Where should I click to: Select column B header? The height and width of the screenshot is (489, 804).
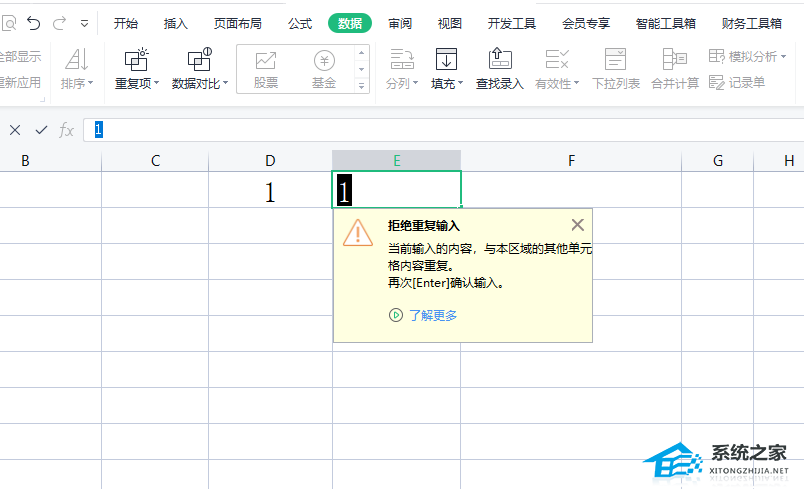point(25,161)
